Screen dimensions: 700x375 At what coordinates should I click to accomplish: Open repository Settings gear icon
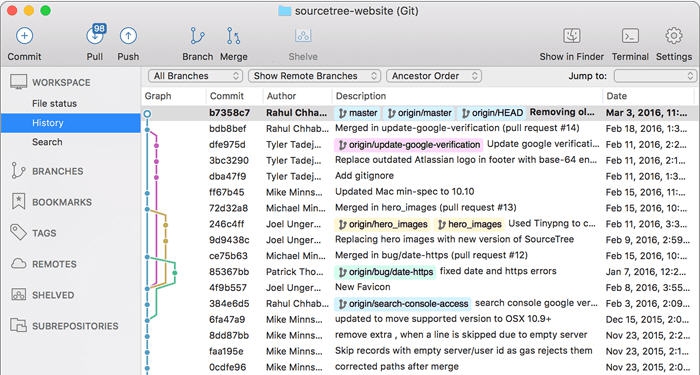674,36
